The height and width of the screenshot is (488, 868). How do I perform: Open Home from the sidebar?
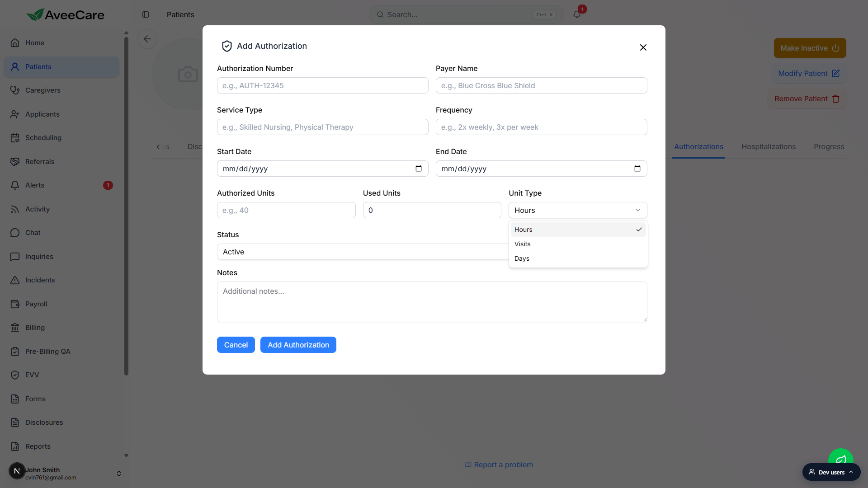[61, 43]
